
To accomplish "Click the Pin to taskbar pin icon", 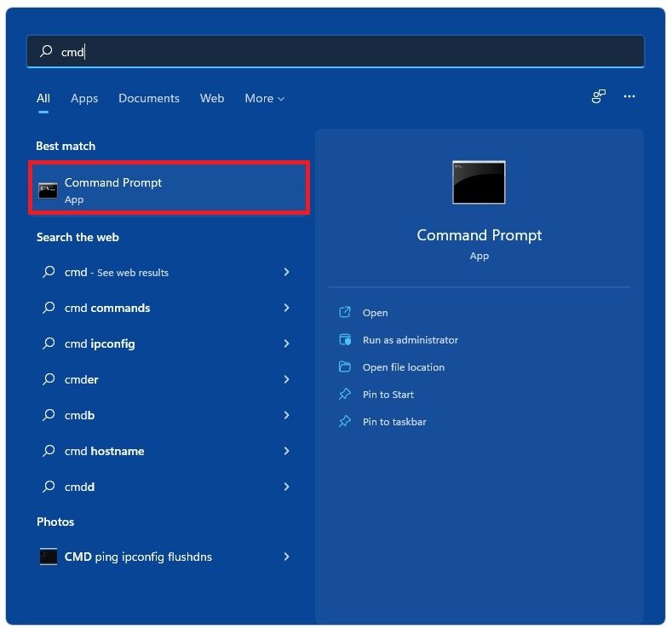I will point(345,422).
